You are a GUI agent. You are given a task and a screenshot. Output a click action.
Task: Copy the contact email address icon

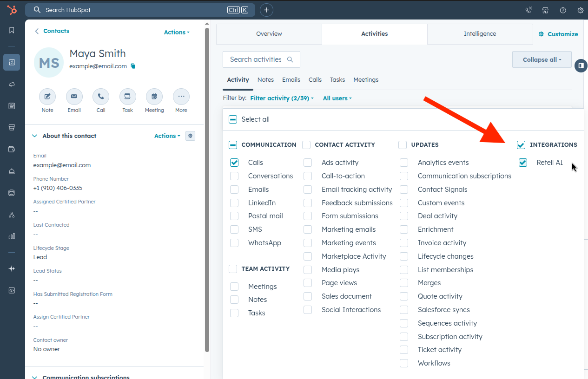(133, 66)
